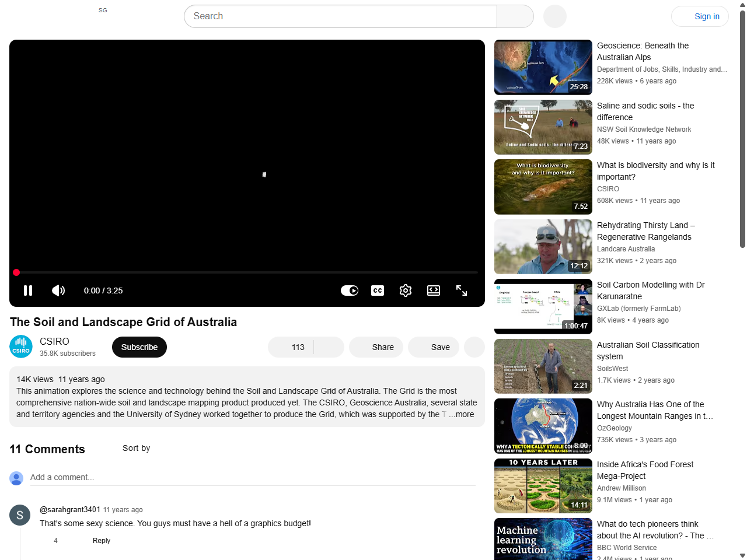The width and height of the screenshot is (747, 560).
Task: Open GXLab (formerly FarmLab) channel
Action: point(639,309)
